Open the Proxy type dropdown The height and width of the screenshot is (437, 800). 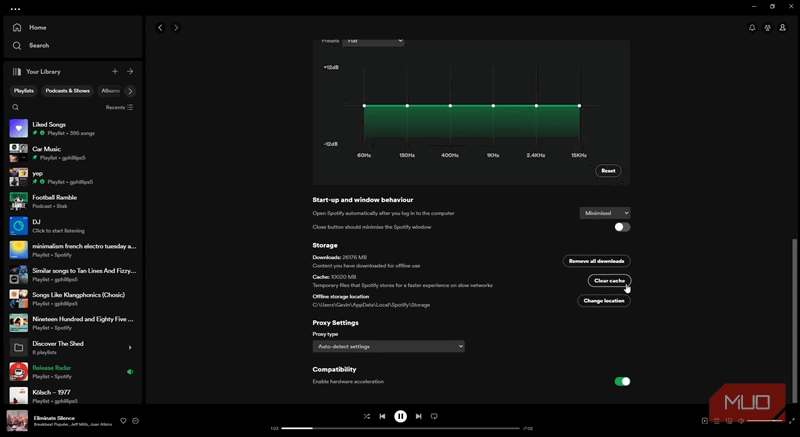point(388,346)
